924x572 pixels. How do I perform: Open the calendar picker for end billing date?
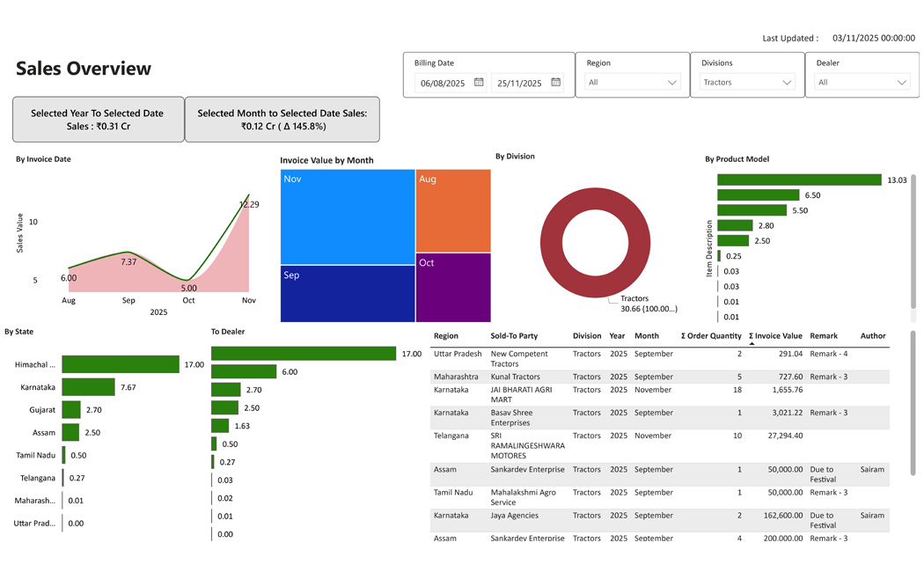(x=555, y=83)
